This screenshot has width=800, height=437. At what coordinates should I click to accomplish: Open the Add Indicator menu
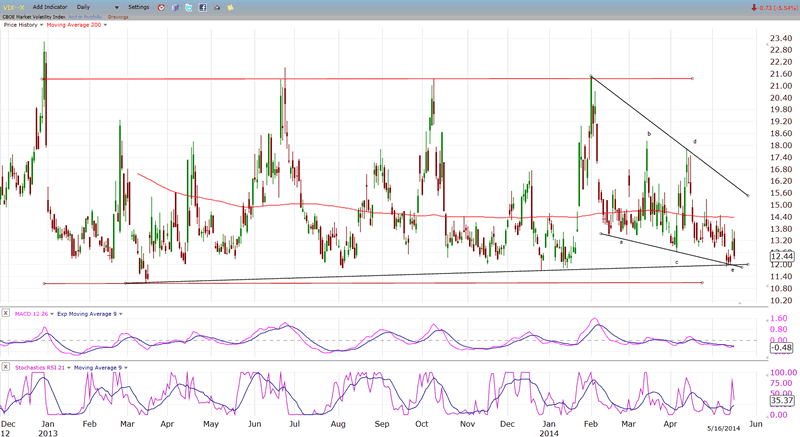52,7
